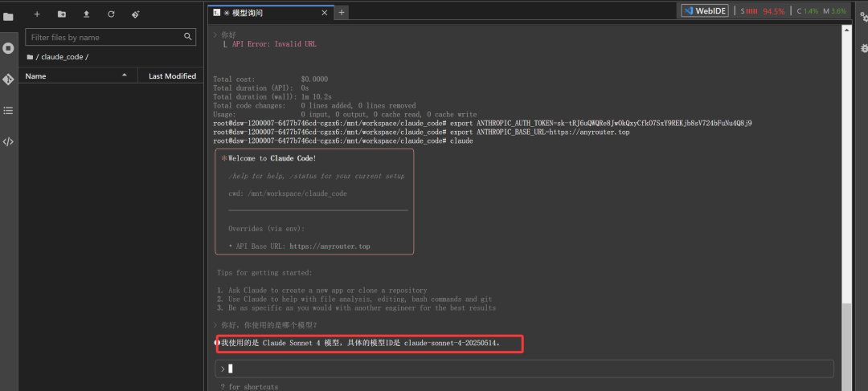Refresh the file list
This screenshot has height=391, width=868.
(111, 14)
